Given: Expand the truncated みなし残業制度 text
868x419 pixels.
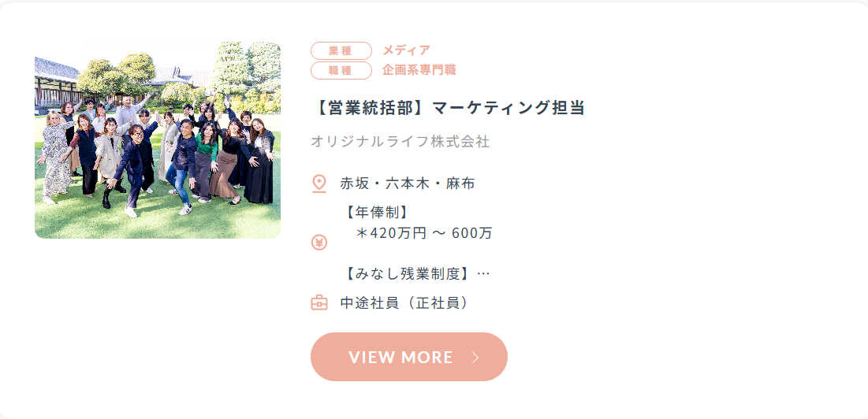Looking at the screenshot, I should pos(417,273).
